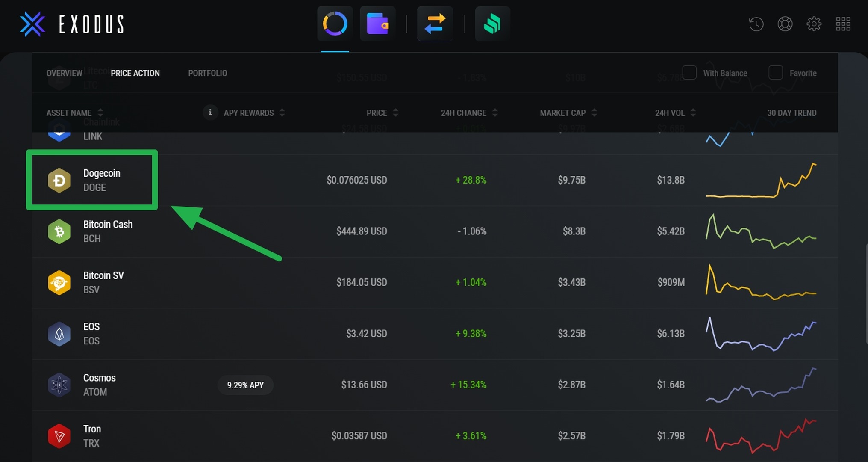Click the vertical scrollbar on the right
The image size is (868, 462).
(866, 293)
